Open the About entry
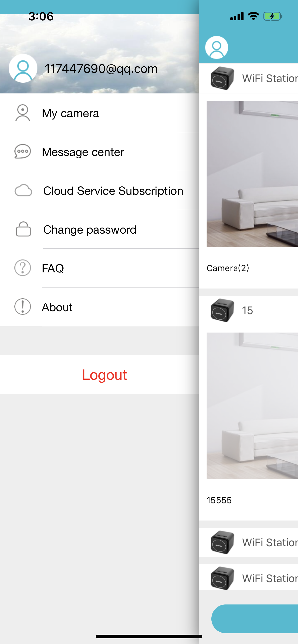Viewport: 298px width, 644px height. click(x=100, y=307)
